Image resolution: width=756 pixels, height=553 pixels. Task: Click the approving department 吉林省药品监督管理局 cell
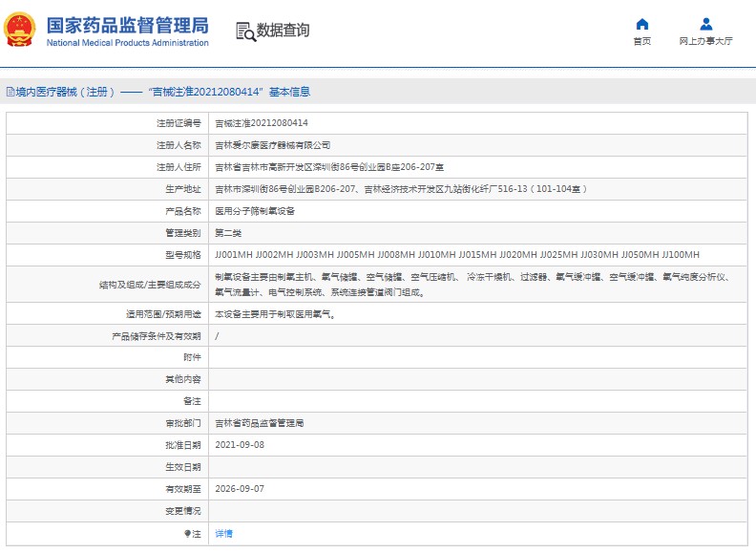click(259, 423)
